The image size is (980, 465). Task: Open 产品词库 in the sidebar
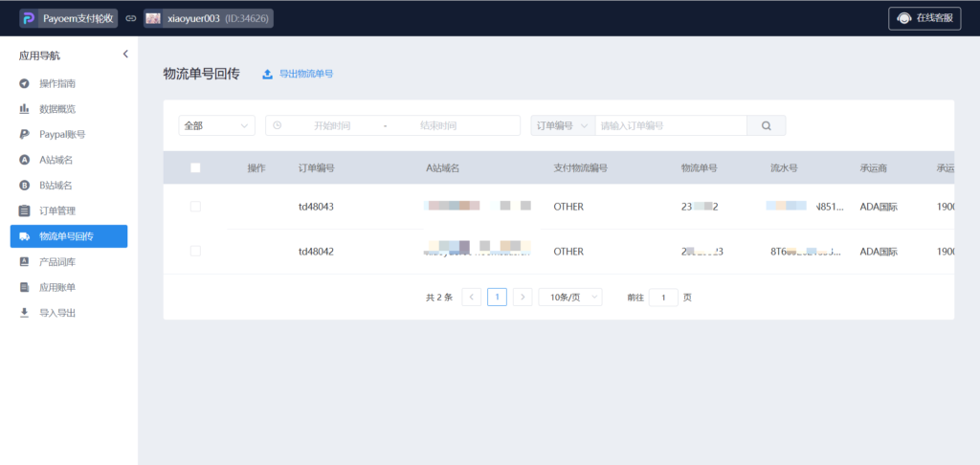click(56, 261)
